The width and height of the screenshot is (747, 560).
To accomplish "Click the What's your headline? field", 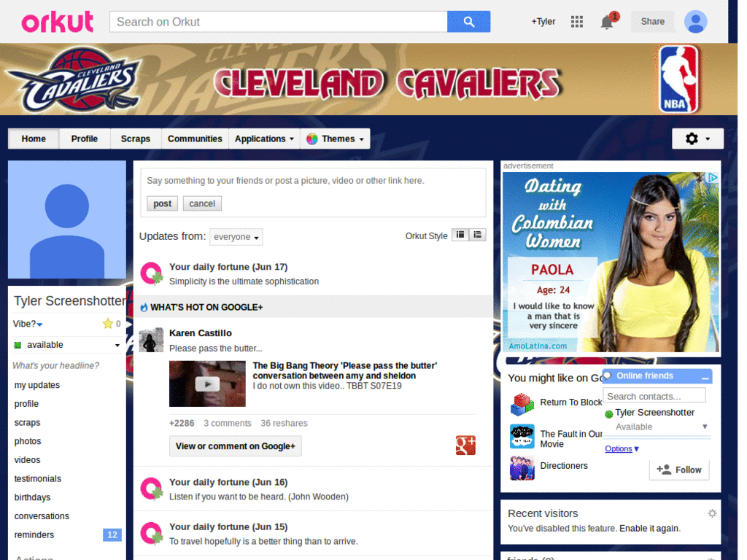I will (x=55, y=366).
